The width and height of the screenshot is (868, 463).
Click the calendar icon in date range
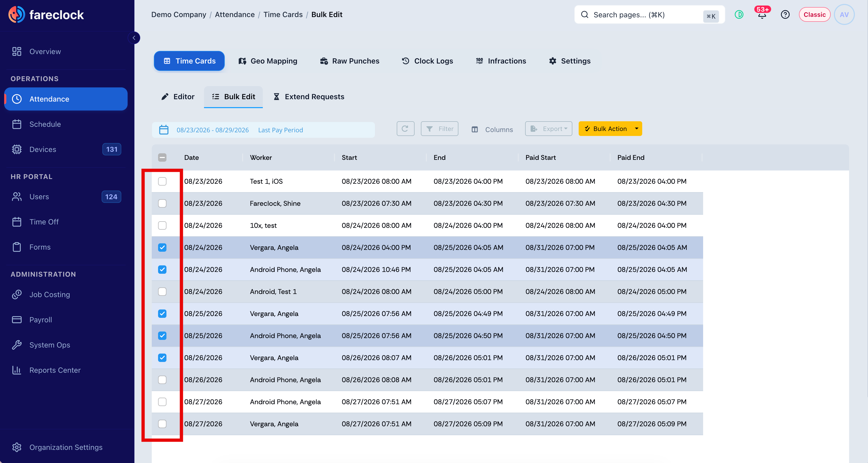(x=164, y=130)
